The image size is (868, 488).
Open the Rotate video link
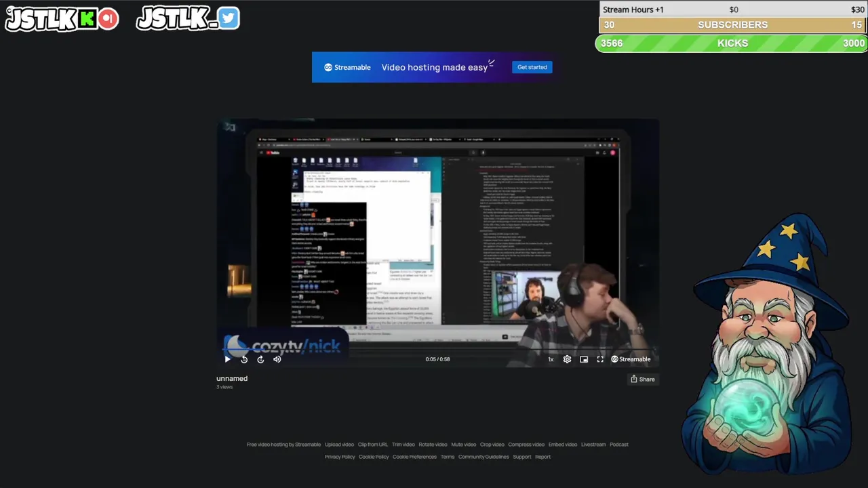[x=433, y=445]
